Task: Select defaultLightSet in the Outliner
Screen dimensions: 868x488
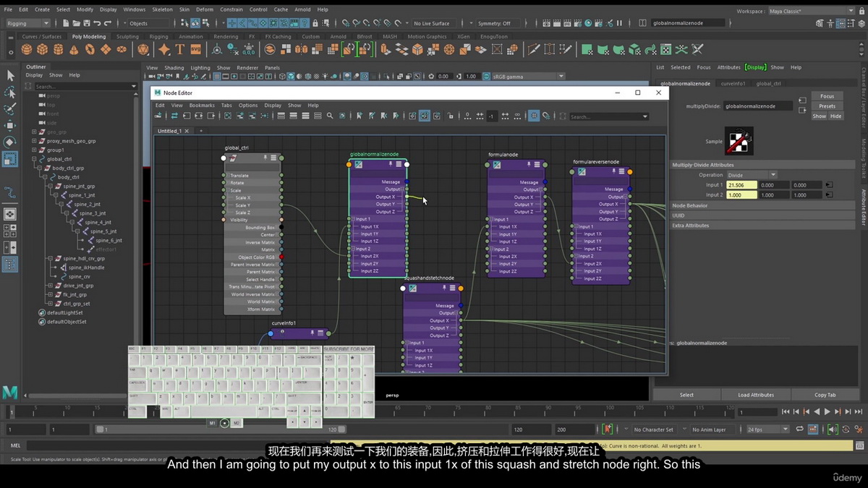Action: [x=65, y=313]
